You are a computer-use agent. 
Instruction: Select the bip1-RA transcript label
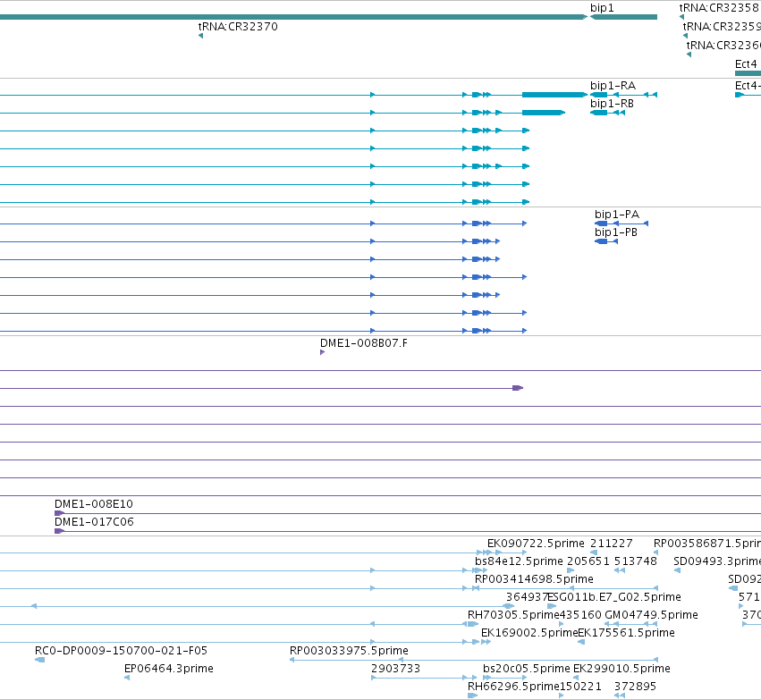tap(613, 86)
